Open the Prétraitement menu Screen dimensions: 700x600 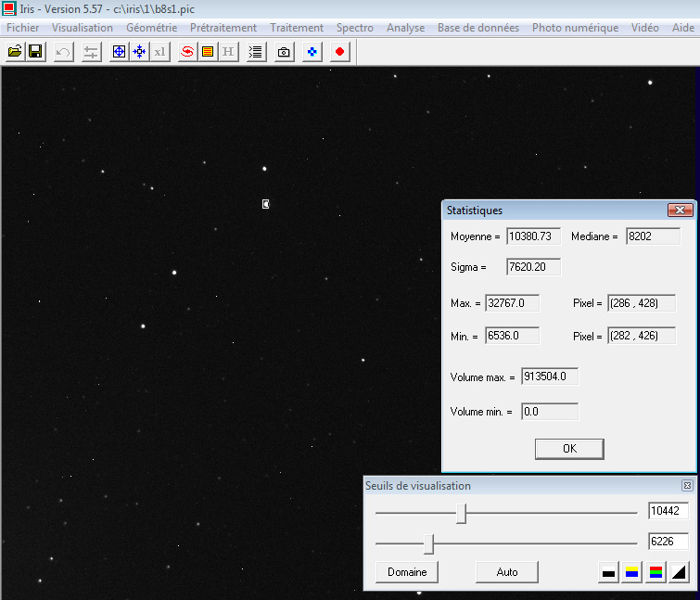click(223, 28)
